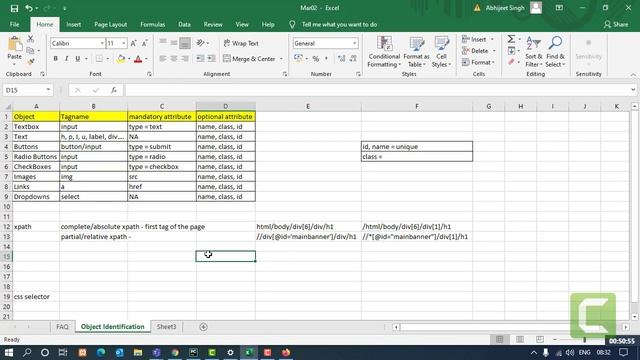
Task: Click the AutoSum sigma icon
Action: 511,39
